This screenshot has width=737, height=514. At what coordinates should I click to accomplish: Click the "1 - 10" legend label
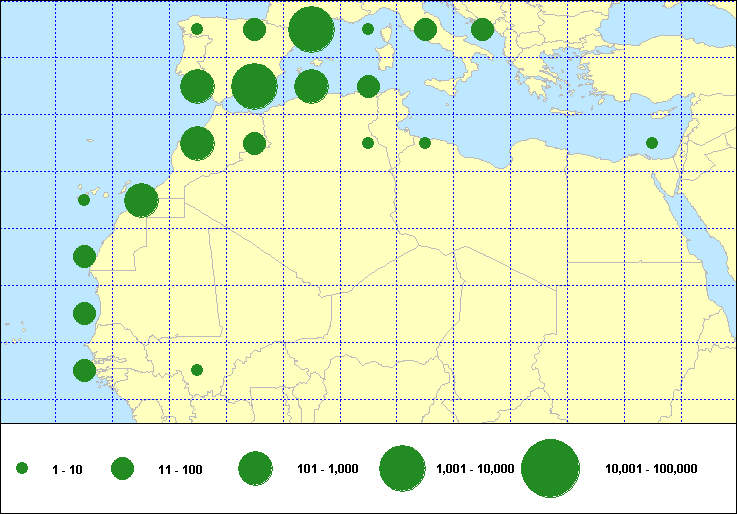68,468
